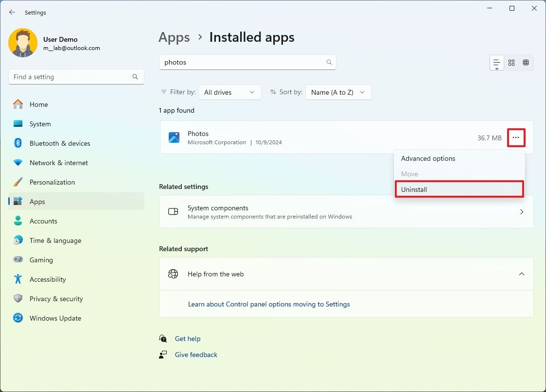546x392 pixels.
Task: Select the list view icon
Action: coord(496,62)
